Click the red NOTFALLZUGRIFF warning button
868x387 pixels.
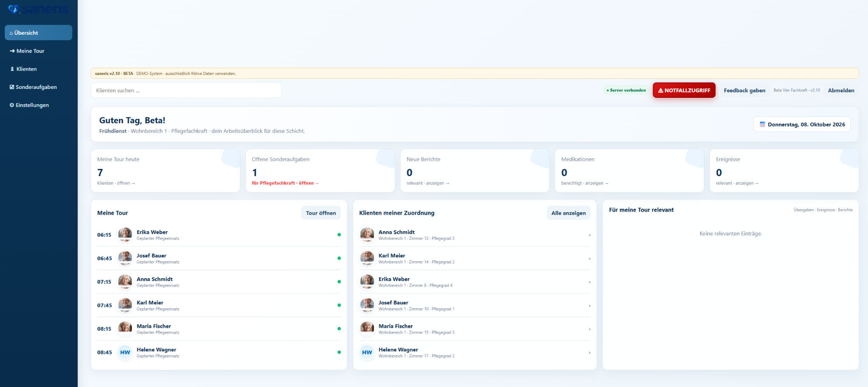click(x=684, y=90)
